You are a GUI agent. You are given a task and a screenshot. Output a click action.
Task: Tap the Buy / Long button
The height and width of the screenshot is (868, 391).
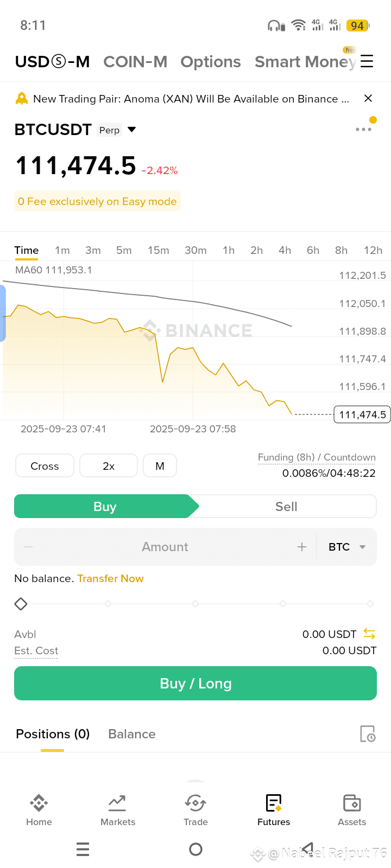coord(195,683)
